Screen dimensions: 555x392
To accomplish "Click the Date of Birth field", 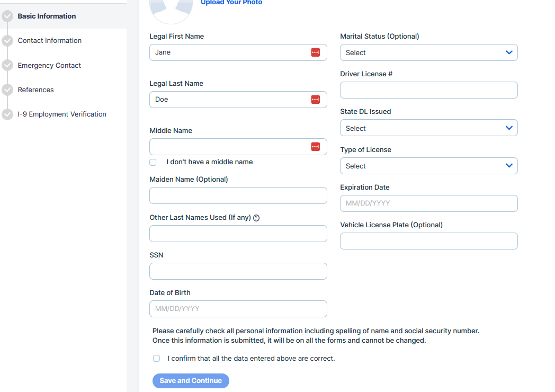I will (238, 309).
